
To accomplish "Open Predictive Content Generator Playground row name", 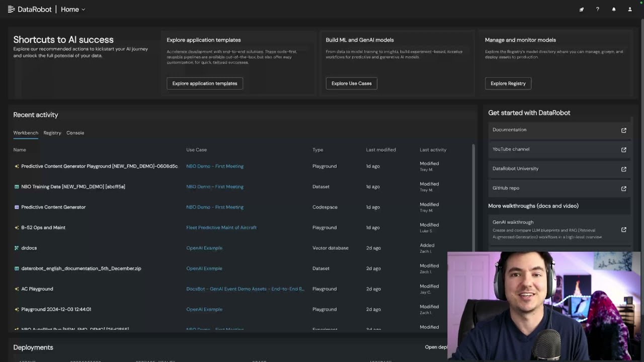I will click(x=100, y=166).
